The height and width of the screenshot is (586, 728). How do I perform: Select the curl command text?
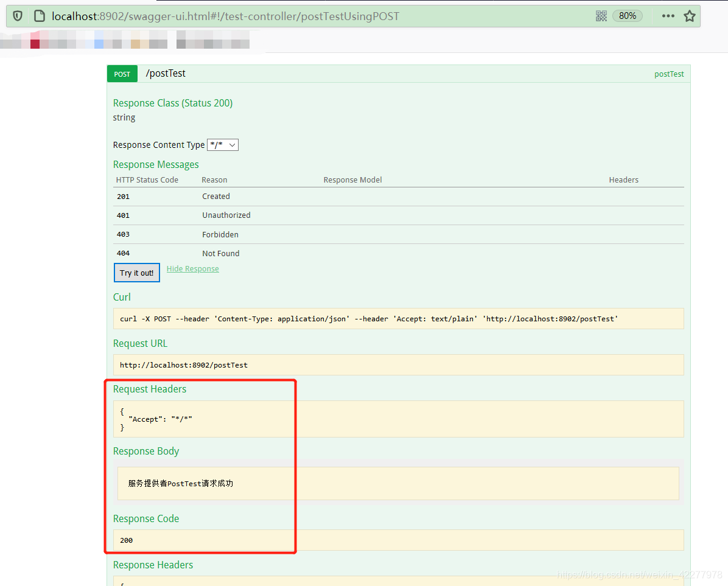click(x=369, y=319)
